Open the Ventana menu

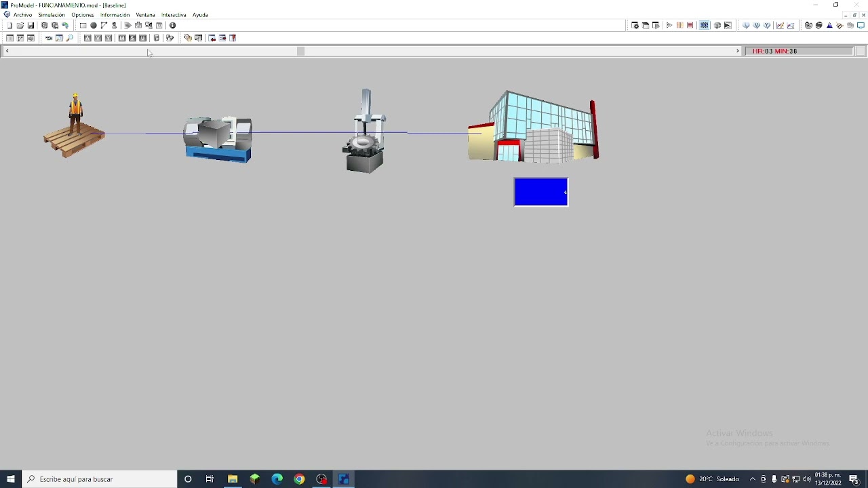point(145,15)
